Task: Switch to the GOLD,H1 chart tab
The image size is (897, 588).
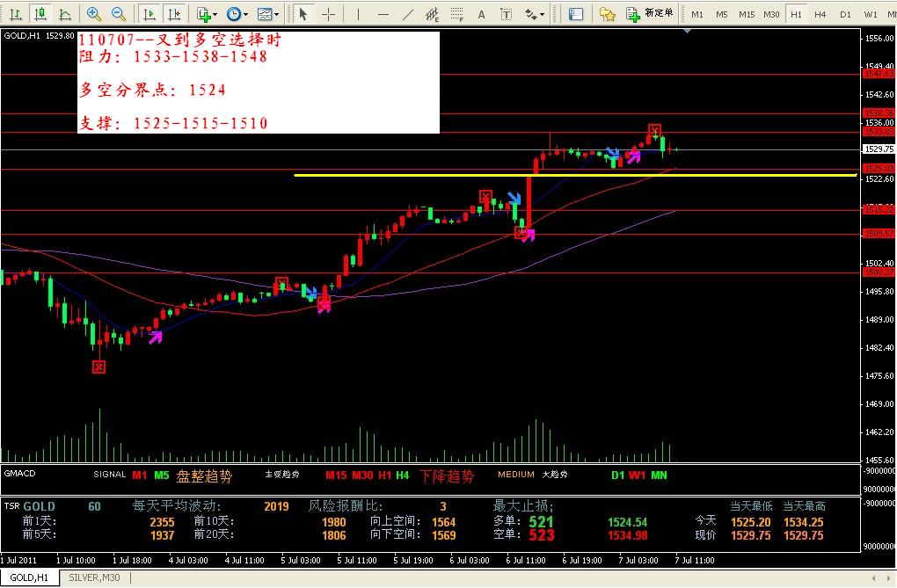Action: click(x=29, y=577)
